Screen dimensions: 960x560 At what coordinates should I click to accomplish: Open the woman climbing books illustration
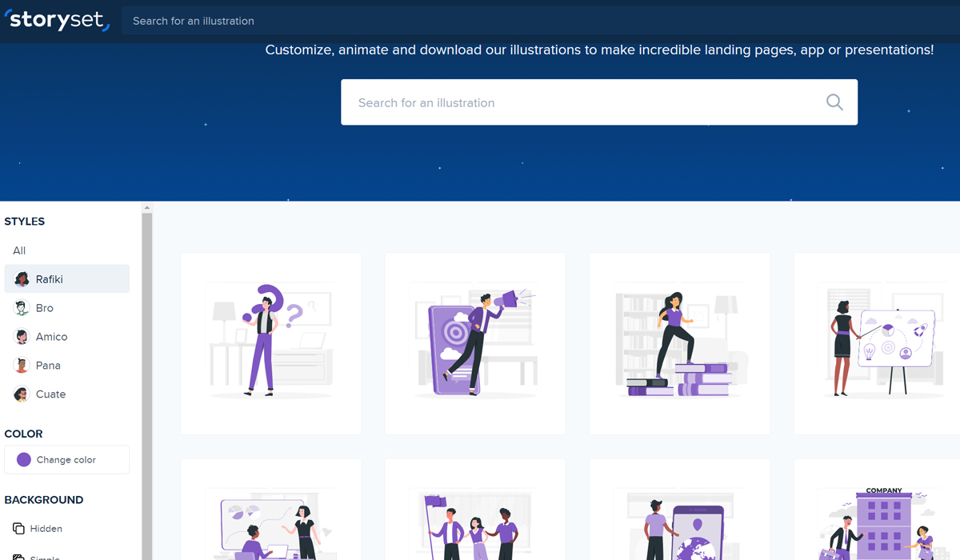coord(680,344)
